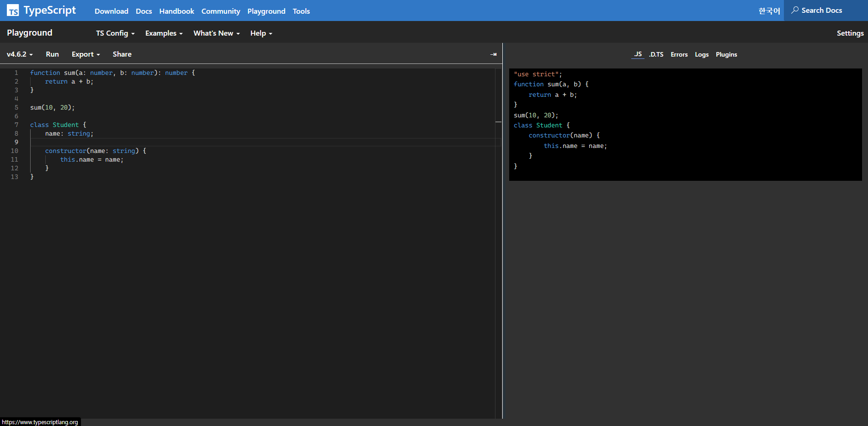Switch to the Errors tab
The image size is (868, 426).
pos(679,54)
